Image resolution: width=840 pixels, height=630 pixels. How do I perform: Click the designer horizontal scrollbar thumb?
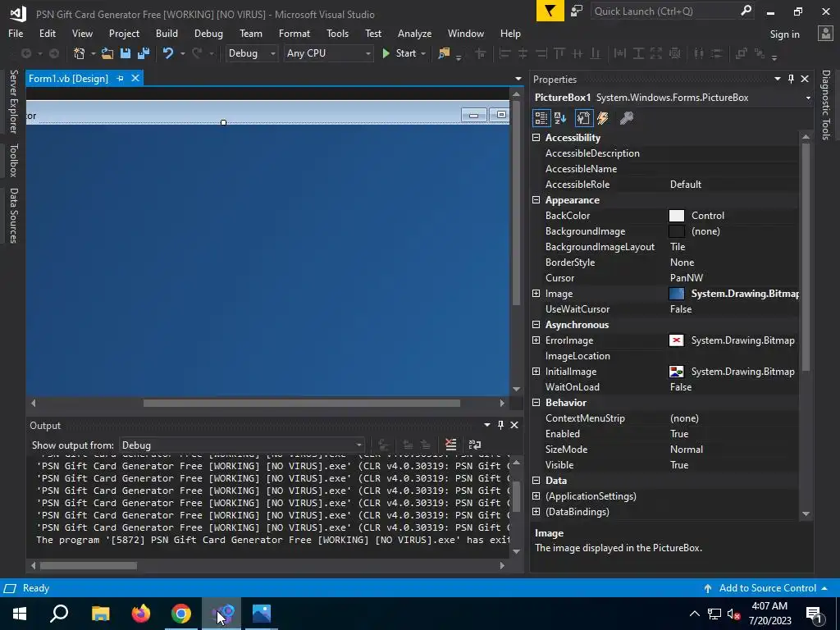pos(302,403)
